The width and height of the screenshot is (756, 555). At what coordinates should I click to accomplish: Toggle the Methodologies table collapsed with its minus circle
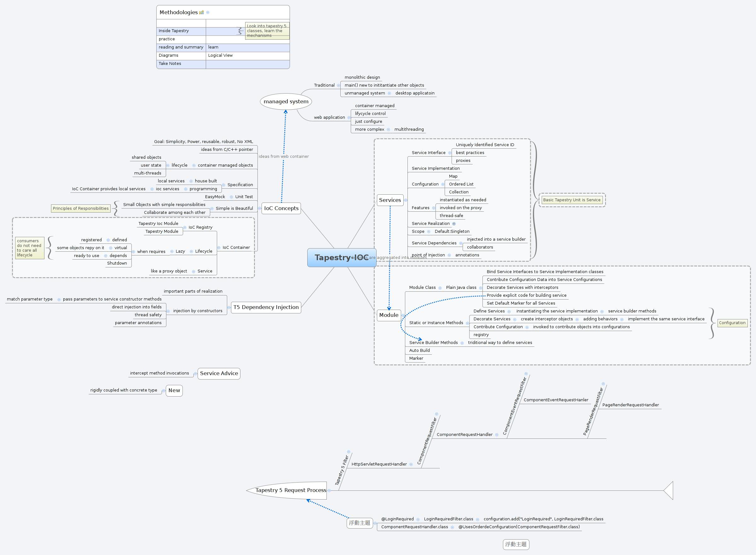click(208, 13)
